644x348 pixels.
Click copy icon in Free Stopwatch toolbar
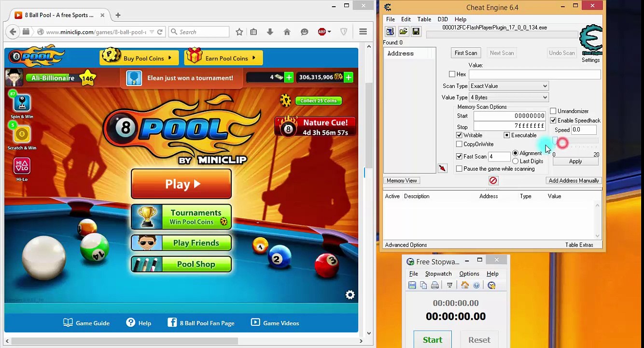point(423,285)
